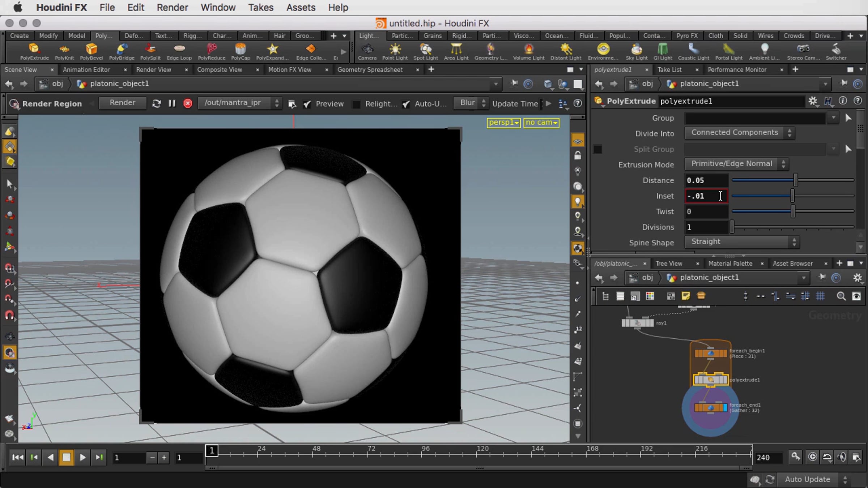Click the Twist value field
This screenshot has width=868, height=488.
[x=706, y=212]
